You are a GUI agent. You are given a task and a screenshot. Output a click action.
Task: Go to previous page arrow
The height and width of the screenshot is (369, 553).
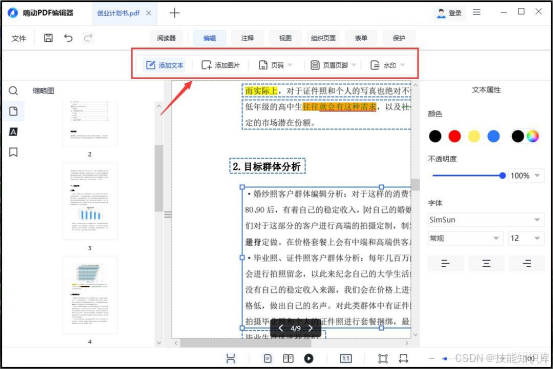pos(281,328)
